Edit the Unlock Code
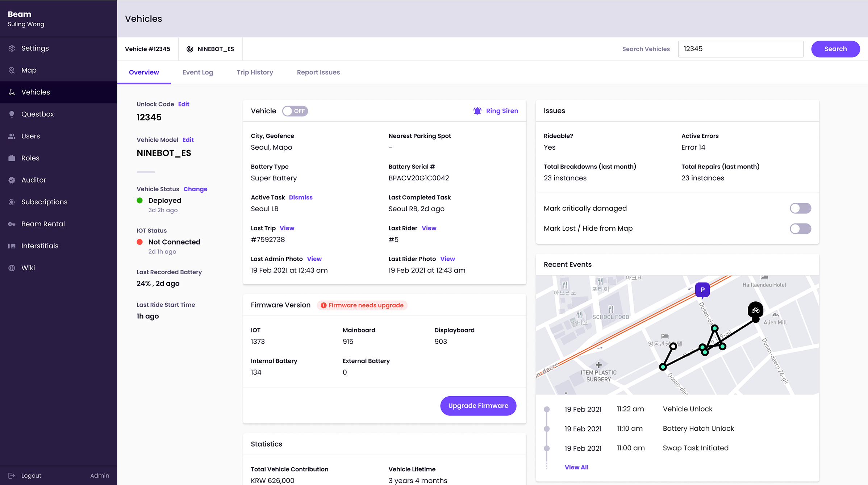The image size is (868, 485). 184,104
